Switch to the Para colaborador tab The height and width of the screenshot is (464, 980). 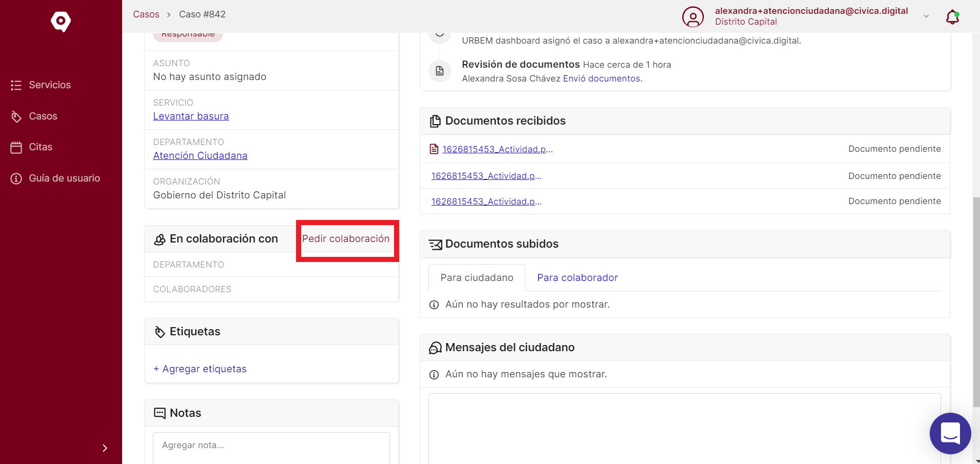[577, 278]
